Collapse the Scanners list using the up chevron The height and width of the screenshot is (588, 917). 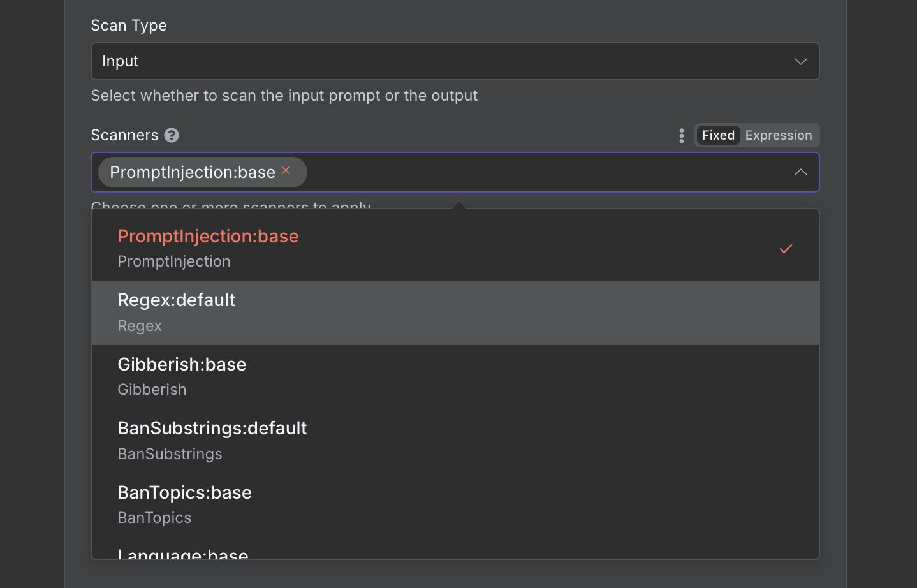pyautogui.click(x=800, y=172)
